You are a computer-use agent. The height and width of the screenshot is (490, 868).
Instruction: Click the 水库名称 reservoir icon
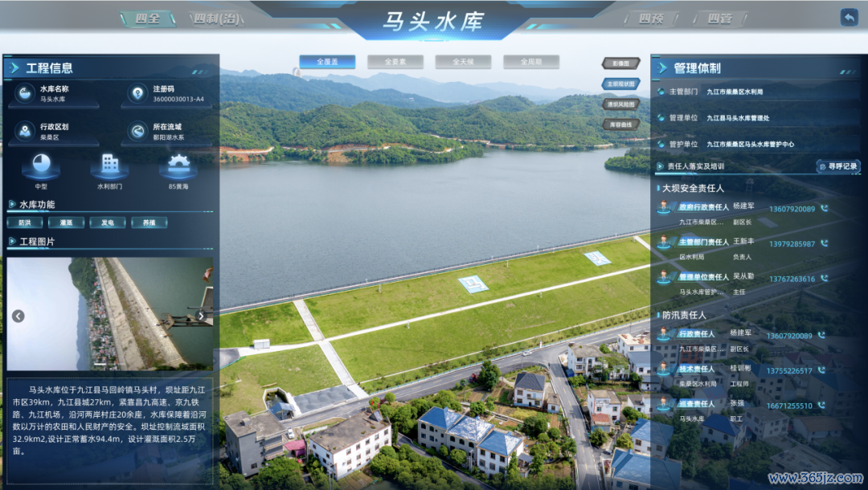[x=25, y=93]
